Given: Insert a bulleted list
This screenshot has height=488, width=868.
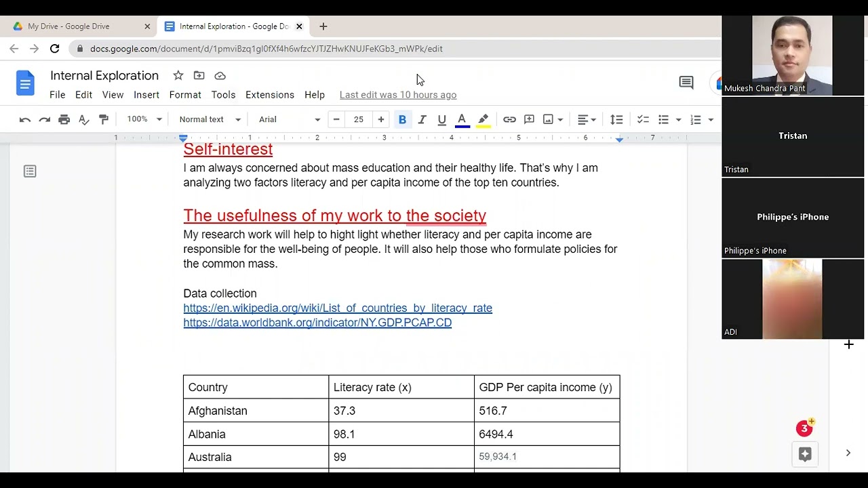Looking at the screenshot, I should 663,119.
